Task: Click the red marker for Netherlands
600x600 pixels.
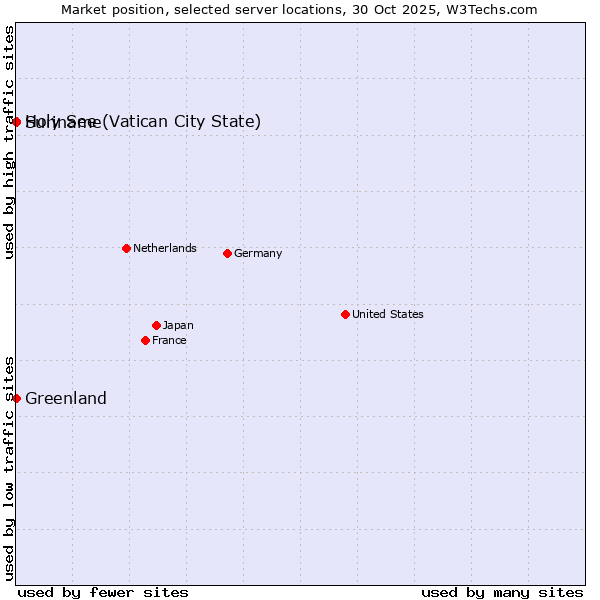Action: [x=126, y=248]
